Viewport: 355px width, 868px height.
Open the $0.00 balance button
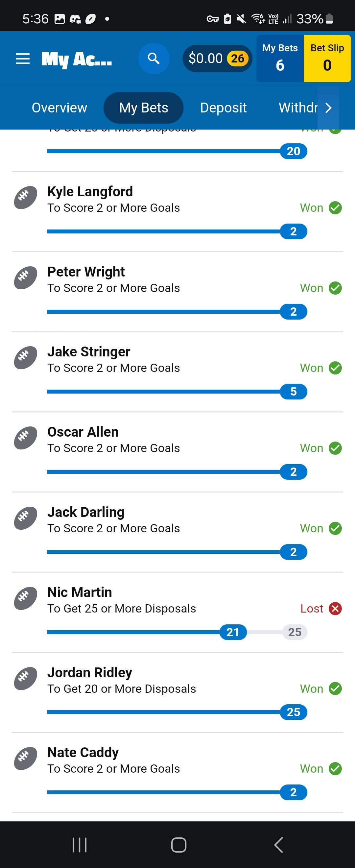click(218, 59)
